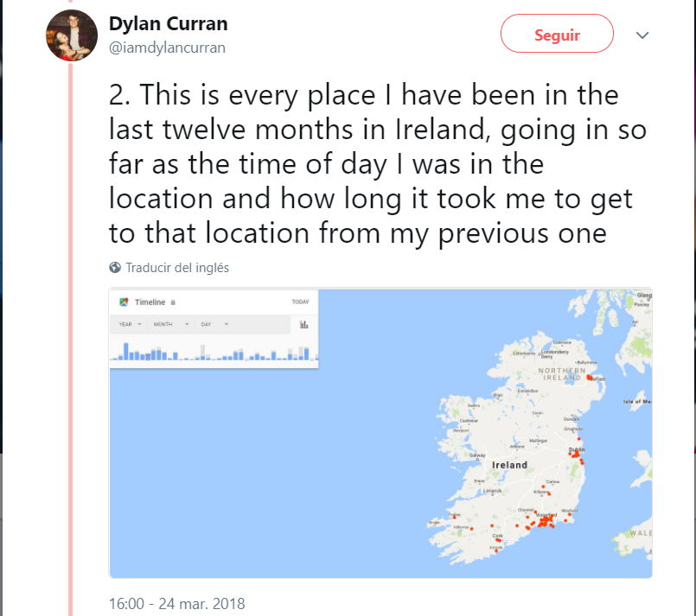Click the Google Maps Timeline logo icon
Image resolution: width=696 pixels, height=616 pixels.
click(124, 302)
